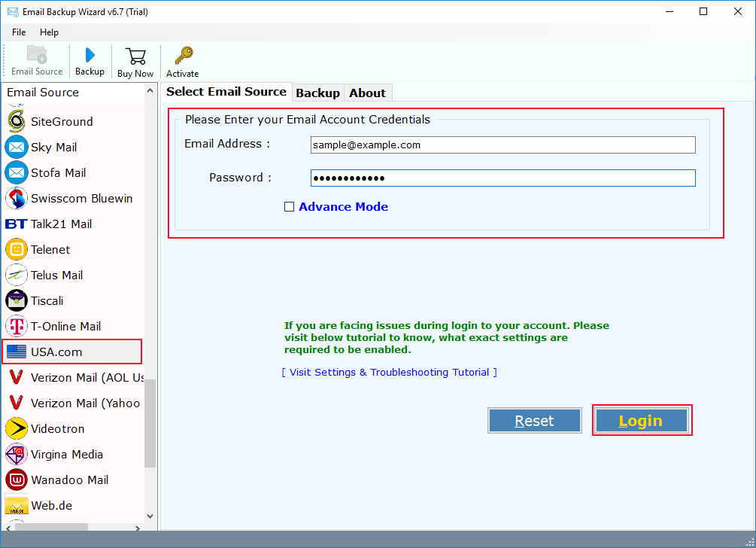Select the Telenet smiley icon
This screenshot has height=548, width=756.
tap(17, 249)
